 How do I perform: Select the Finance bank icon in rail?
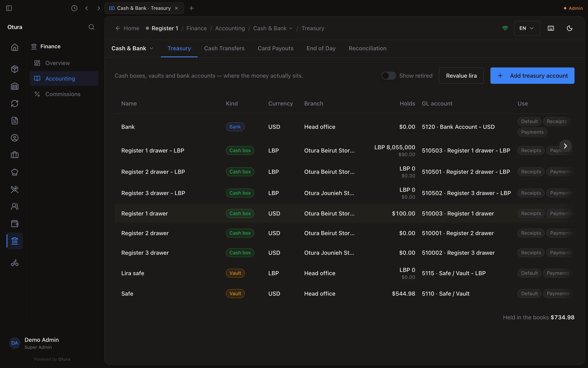(x=14, y=241)
